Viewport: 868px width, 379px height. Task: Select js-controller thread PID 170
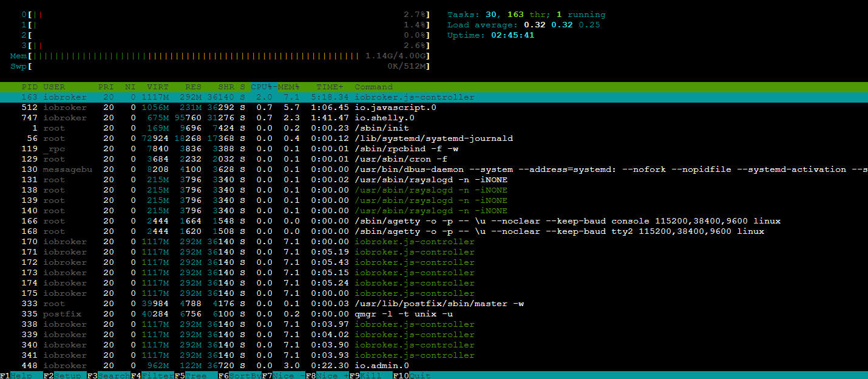pos(434,242)
